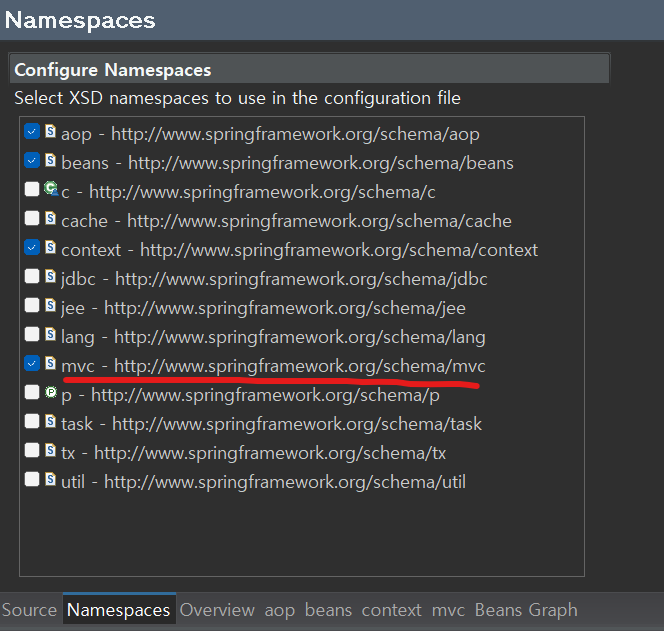
Task: Click the green p namespace icon
Action: pos(51,392)
